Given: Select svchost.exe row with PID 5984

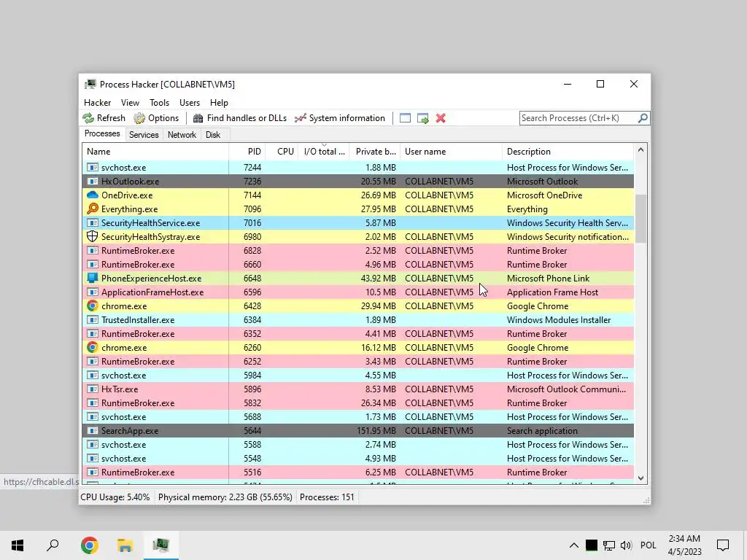Looking at the screenshot, I should point(358,376).
